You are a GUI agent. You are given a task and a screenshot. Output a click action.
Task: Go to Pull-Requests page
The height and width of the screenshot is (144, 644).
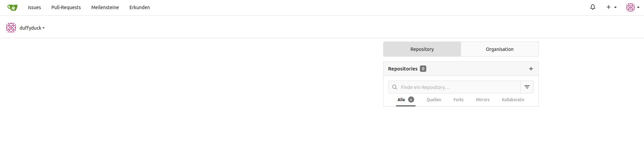66,7
